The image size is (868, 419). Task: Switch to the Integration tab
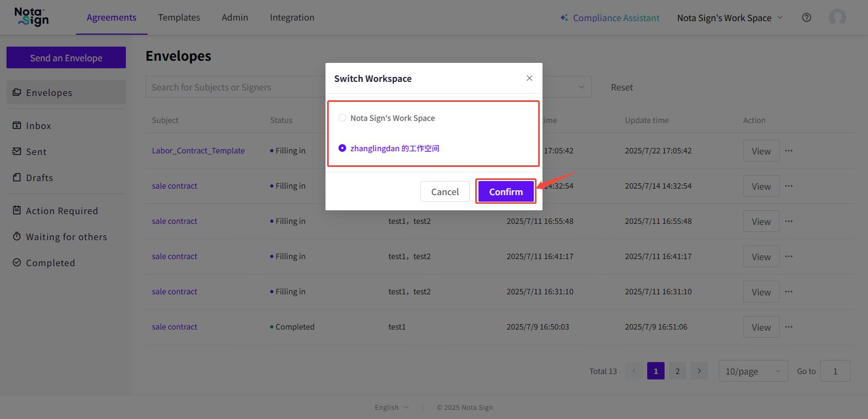click(x=292, y=17)
